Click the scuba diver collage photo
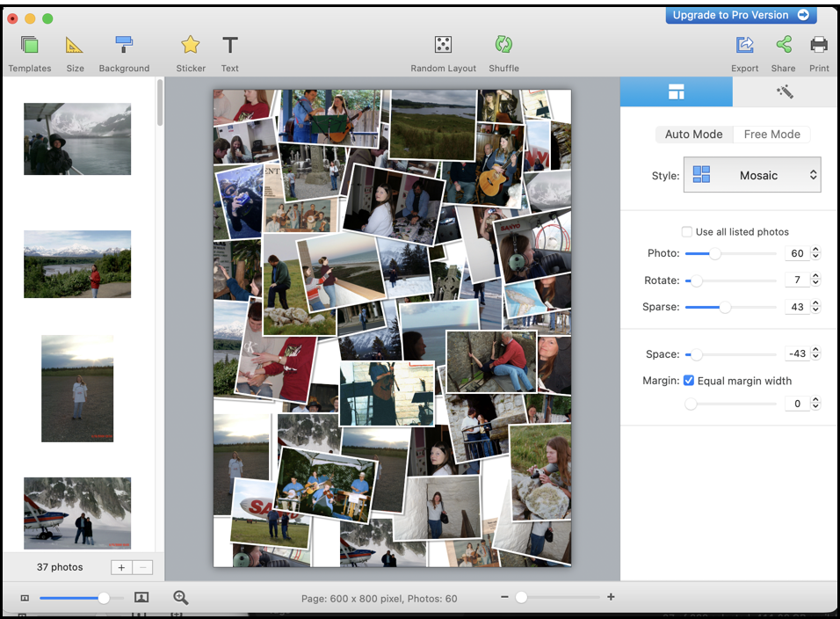This screenshot has width=840, height=619. coord(240,201)
